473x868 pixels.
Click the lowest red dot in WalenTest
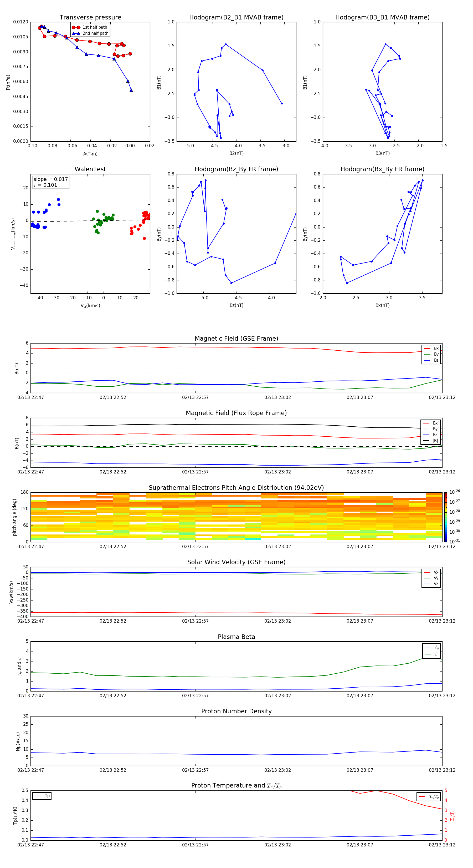pyautogui.click(x=145, y=238)
